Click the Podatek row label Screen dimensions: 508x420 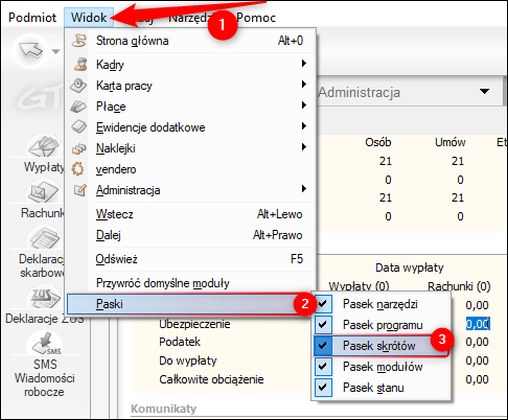(180, 342)
